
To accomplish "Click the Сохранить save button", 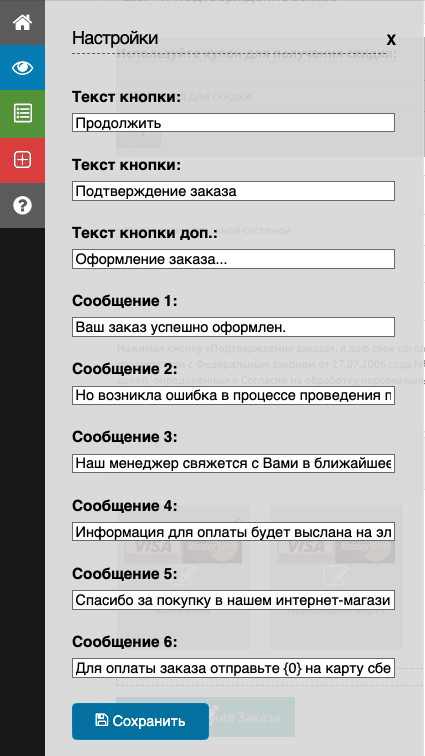I will [x=140, y=721].
